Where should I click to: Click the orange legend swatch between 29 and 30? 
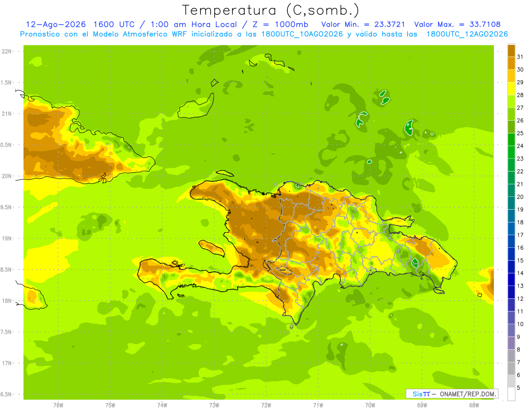(x=511, y=76)
